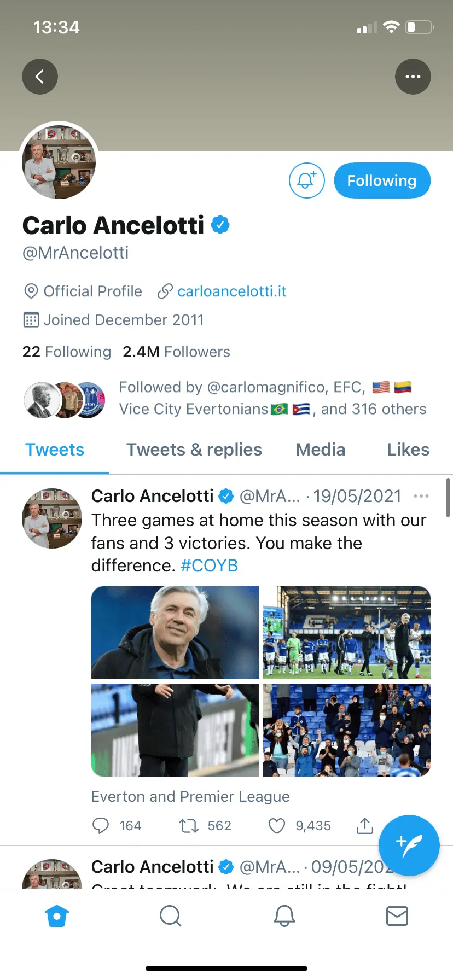Switch to Tweets & replies tab
Image resolution: width=453 pixels, height=980 pixels.
194,450
